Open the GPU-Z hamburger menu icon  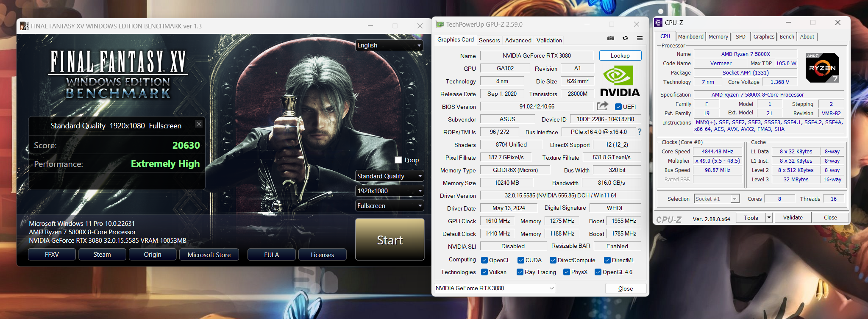click(640, 38)
